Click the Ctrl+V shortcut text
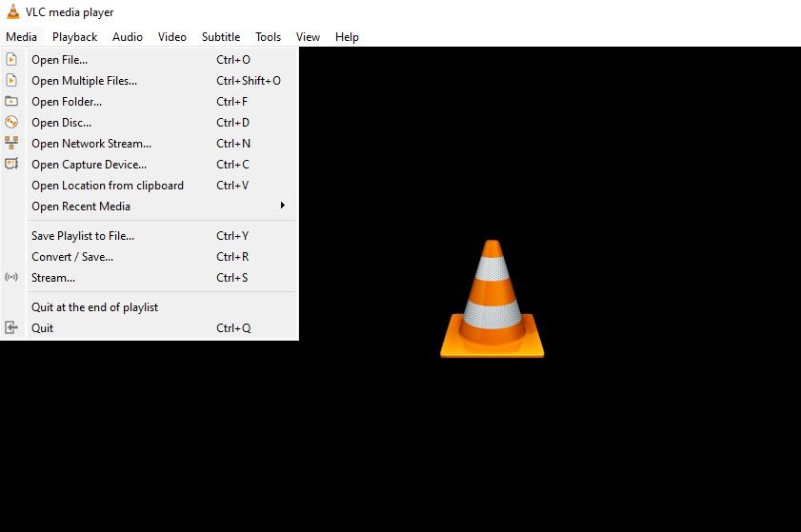 click(232, 186)
